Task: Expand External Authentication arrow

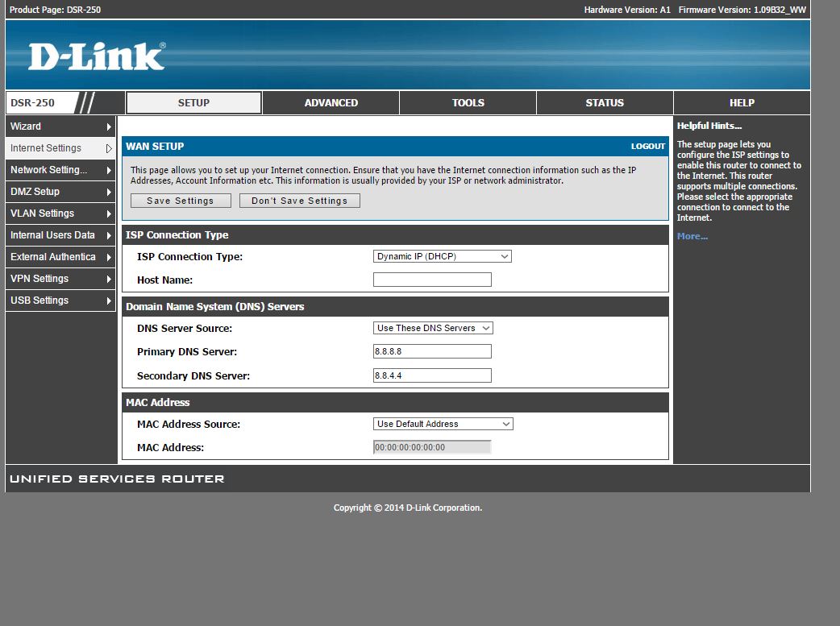Action: [109, 258]
